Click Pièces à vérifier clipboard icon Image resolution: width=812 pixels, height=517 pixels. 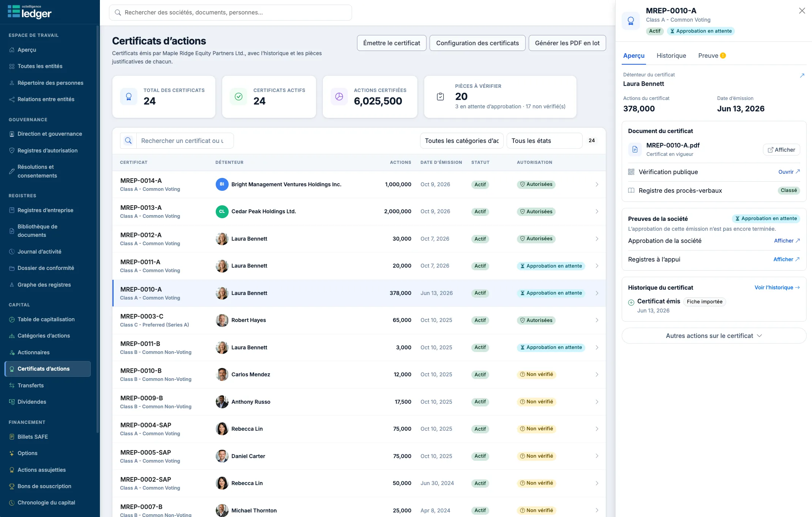440,97
